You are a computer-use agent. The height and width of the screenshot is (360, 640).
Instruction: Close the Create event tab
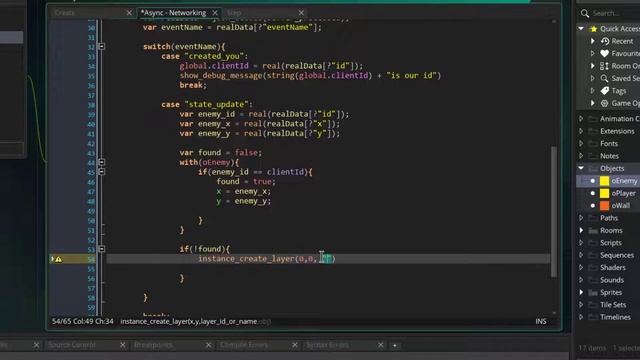point(129,13)
